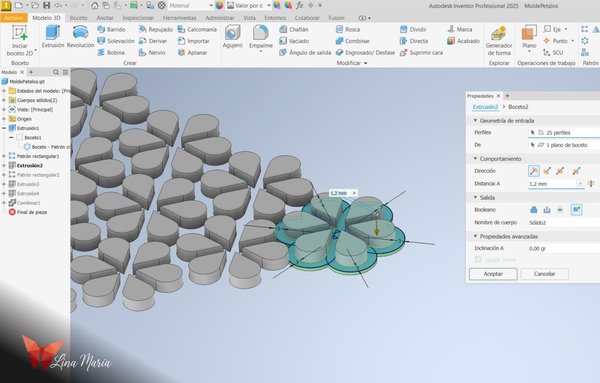Click the Nombre de cuerpo field Sólido2
This screenshot has height=383, width=600.
pos(564,222)
